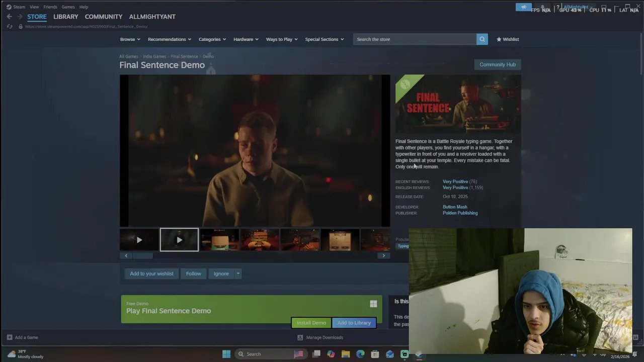Open the Indie Games breadcrumb
The image size is (644, 362).
tap(154, 56)
